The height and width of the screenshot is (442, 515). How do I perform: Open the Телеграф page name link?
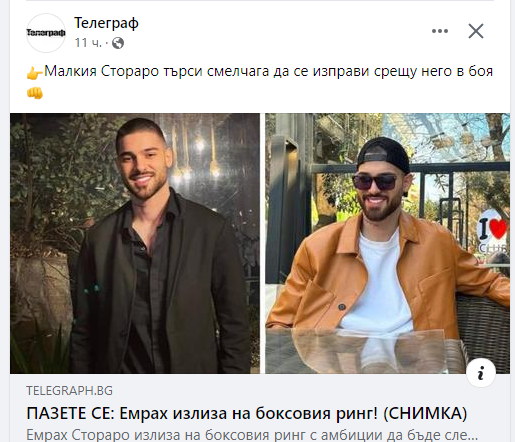pos(106,23)
